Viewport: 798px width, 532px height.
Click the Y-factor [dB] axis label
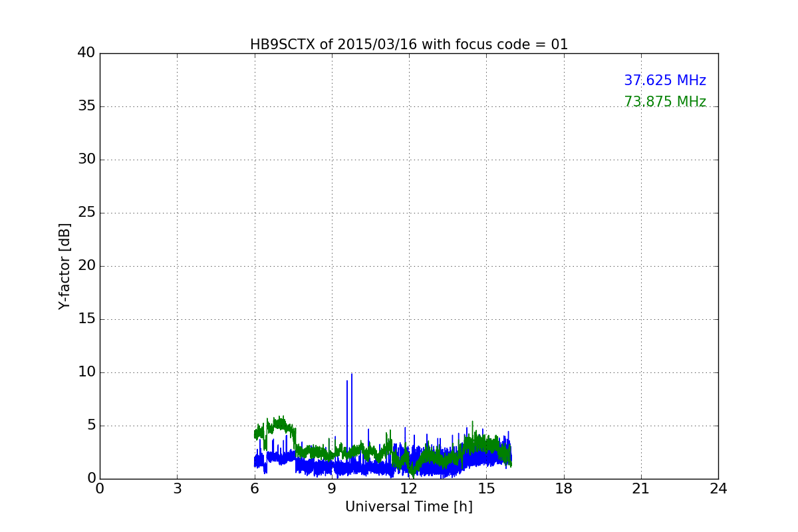65,266
